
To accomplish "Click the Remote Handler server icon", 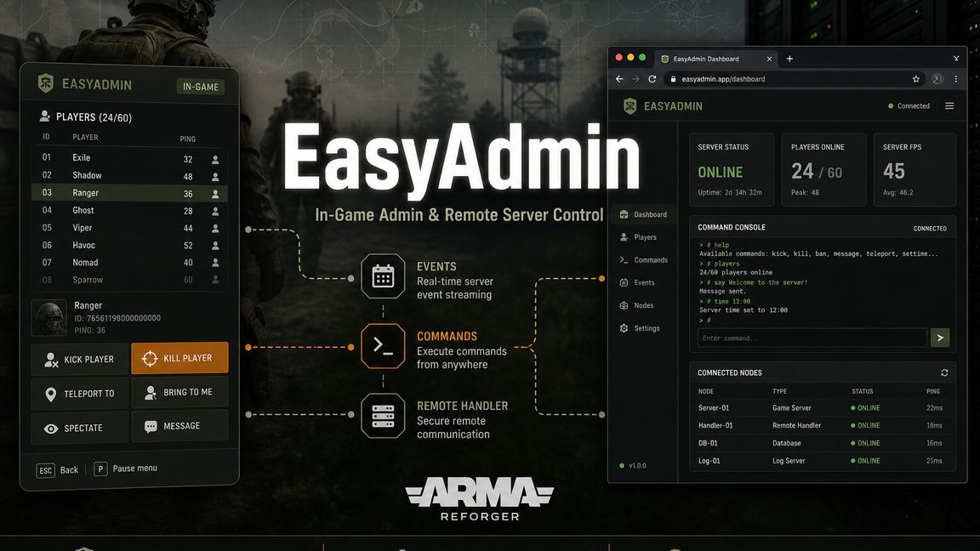I will [x=383, y=416].
